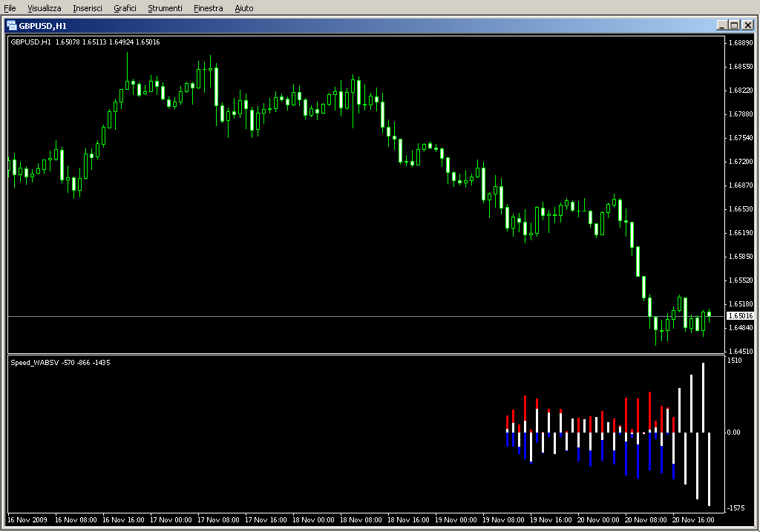Screen dimensions: 760x532
Task: Open the Finestra menu
Action: tap(208, 8)
